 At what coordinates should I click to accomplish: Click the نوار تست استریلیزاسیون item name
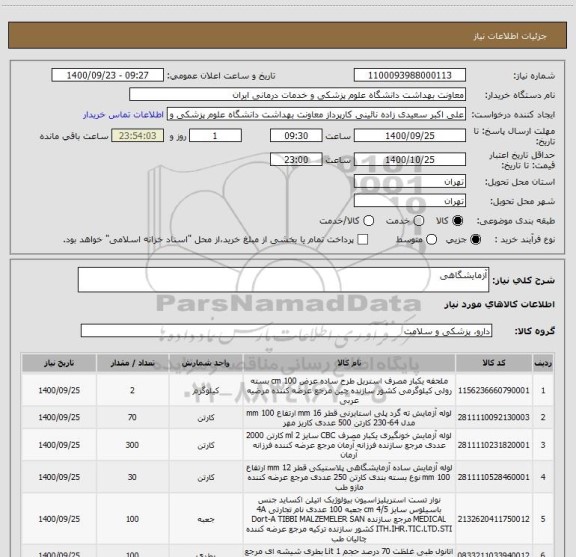coord(349,519)
